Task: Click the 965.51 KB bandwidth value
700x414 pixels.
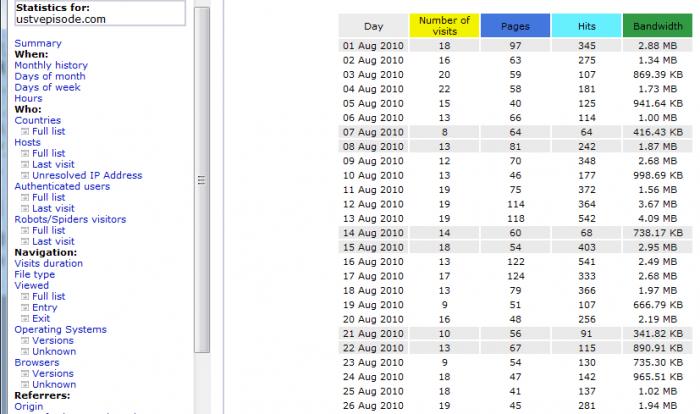Action: pyautogui.click(x=658, y=377)
